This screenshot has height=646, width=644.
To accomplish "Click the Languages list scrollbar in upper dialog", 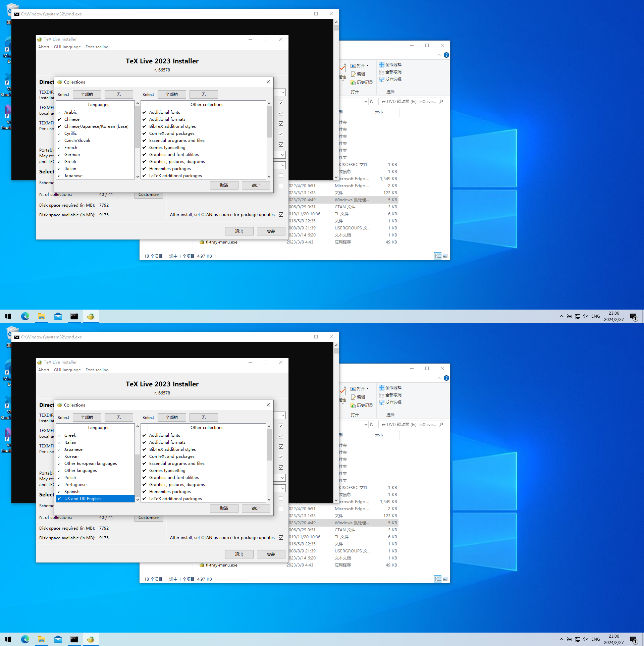I will (138, 127).
